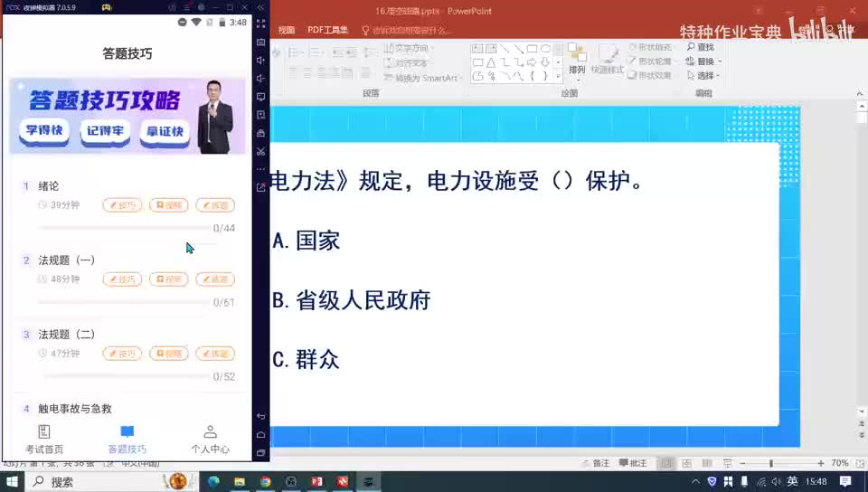Open the 形状轮廓 dropdown

pos(652,61)
